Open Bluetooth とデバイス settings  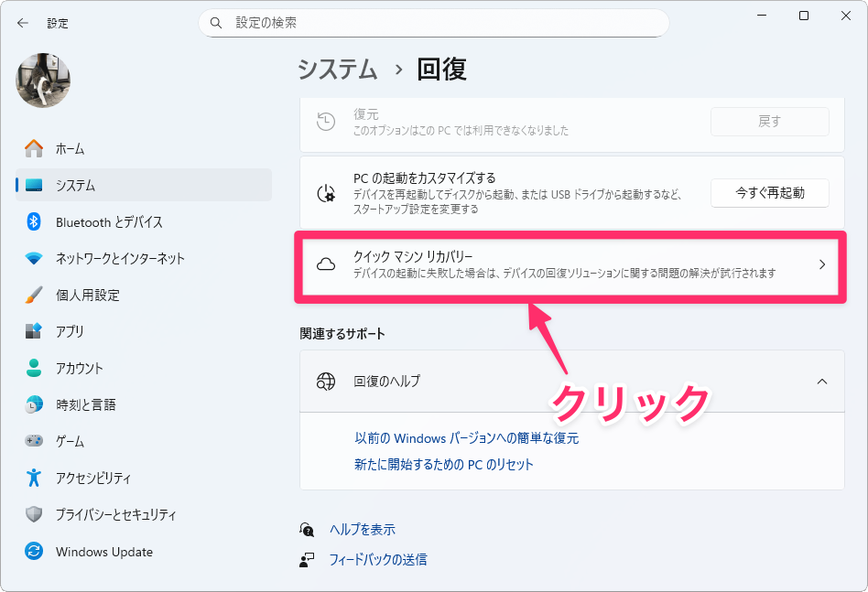[x=144, y=221]
